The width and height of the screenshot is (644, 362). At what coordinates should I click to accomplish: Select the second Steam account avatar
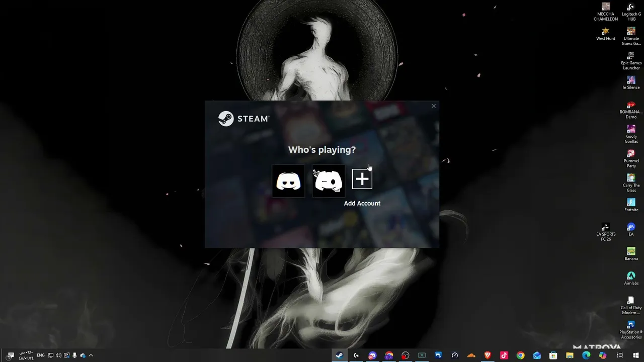pos(329,181)
